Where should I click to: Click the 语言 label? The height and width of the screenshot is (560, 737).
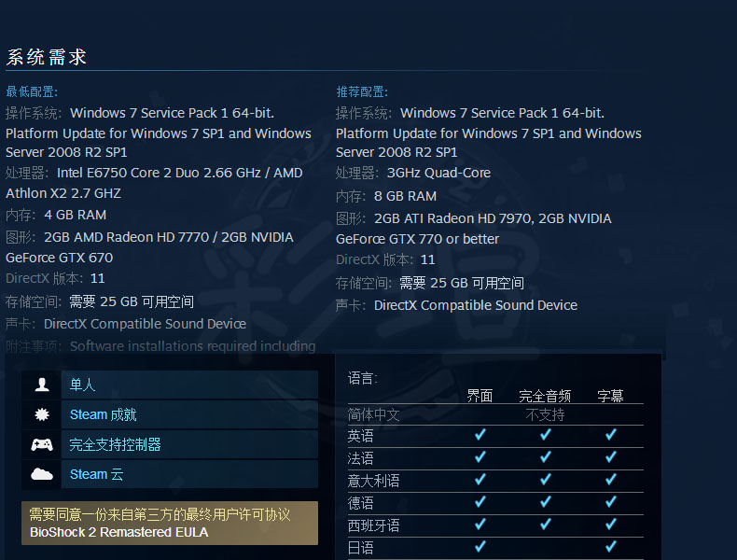click(362, 378)
